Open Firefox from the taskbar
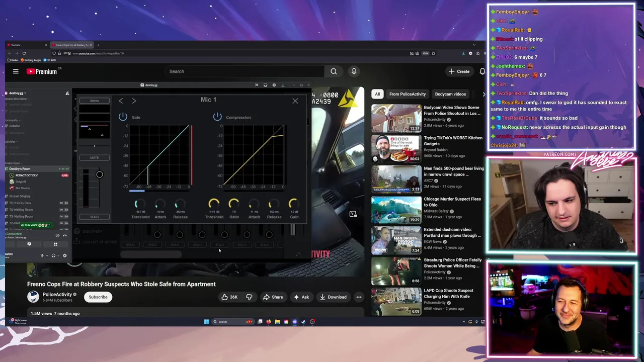Image resolution: width=644 pixels, height=362 pixels. [269, 322]
